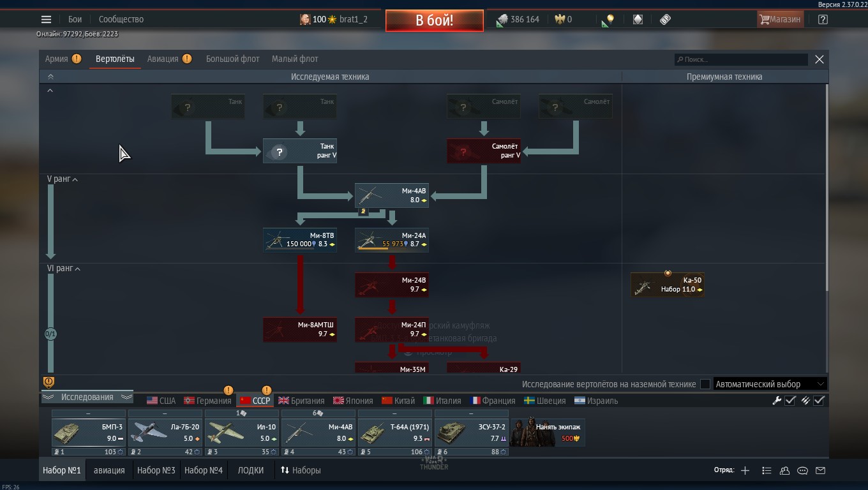Switch to the Авиация tab
The height and width of the screenshot is (490, 868).
[163, 59]
